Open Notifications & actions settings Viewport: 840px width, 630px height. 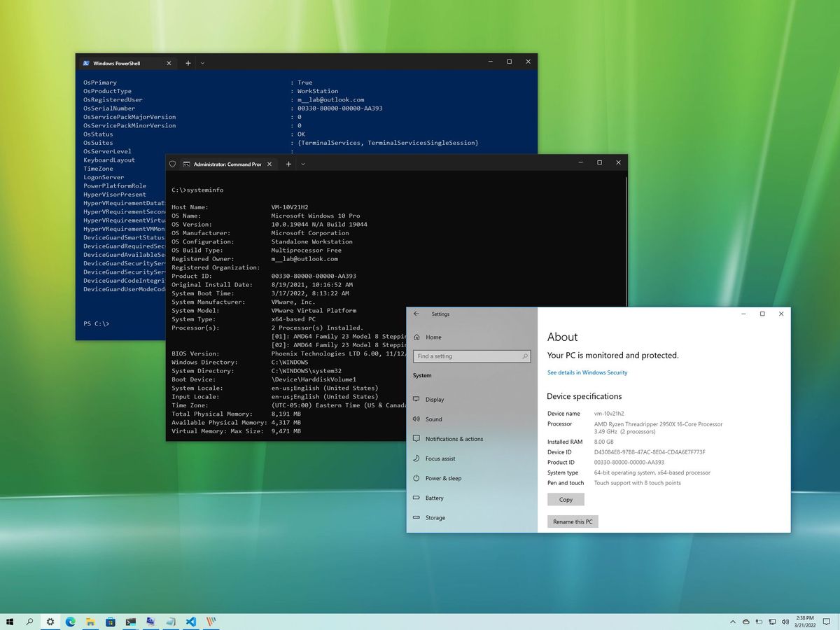pos(454,439)
